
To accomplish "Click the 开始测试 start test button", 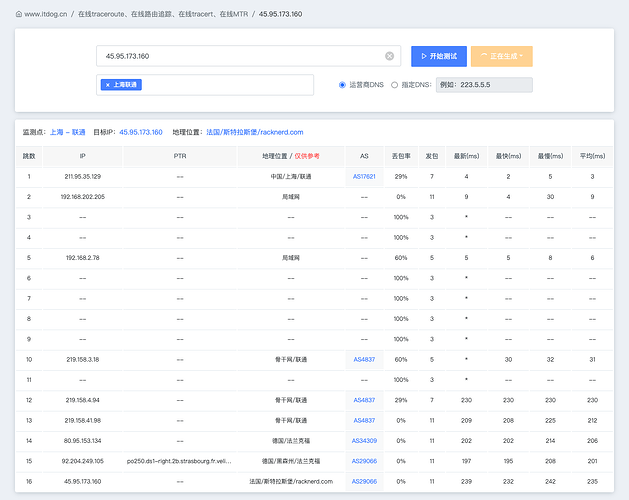I will (439, 56).
